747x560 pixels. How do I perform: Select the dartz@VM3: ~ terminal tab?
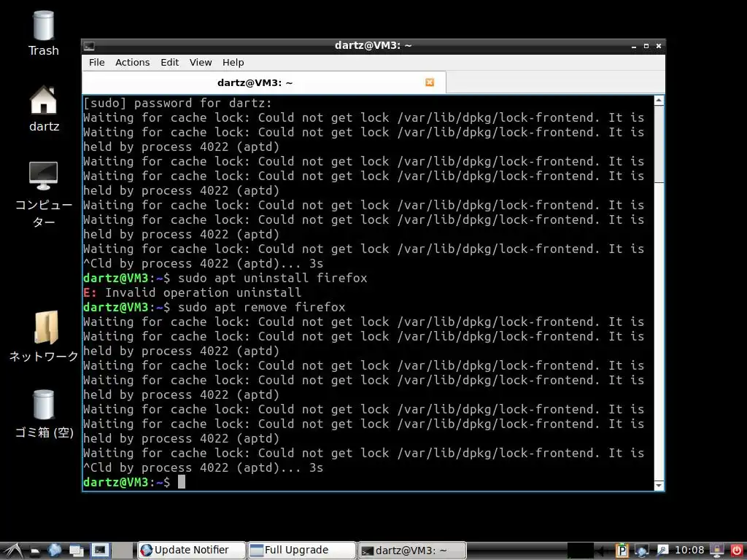[x=264, y=83]
